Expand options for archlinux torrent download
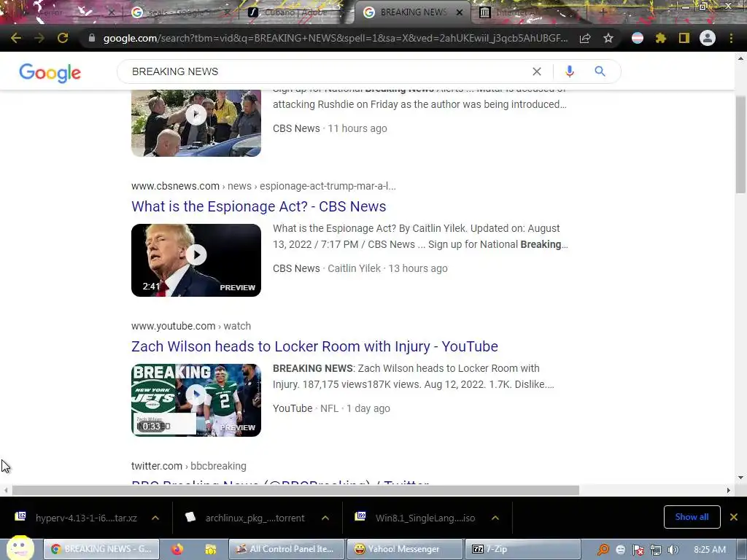Viewport: 747px width, 560px height. tap(325, 518)
